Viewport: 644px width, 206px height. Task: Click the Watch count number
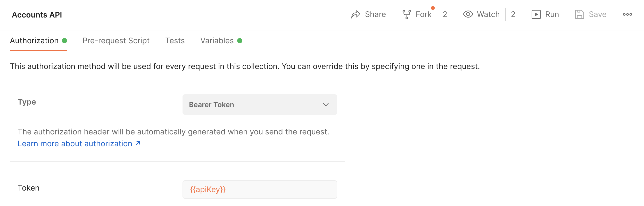[513, 14]
